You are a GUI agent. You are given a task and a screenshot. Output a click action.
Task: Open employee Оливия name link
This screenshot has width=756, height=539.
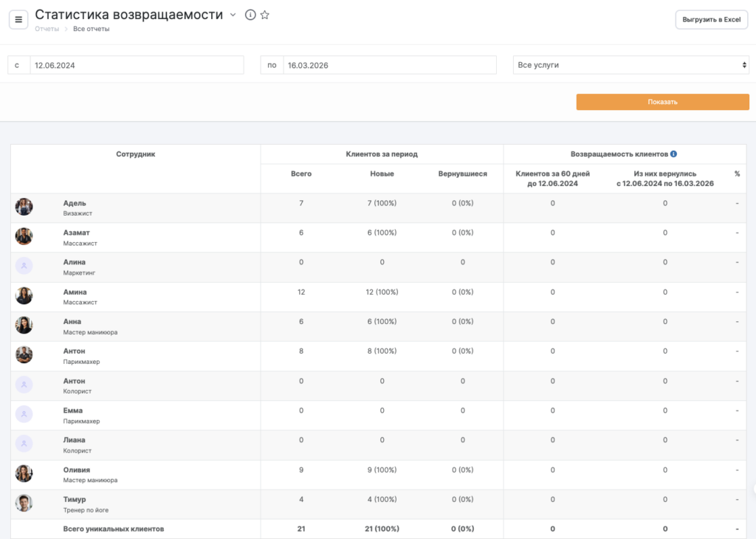click(75, 469)
